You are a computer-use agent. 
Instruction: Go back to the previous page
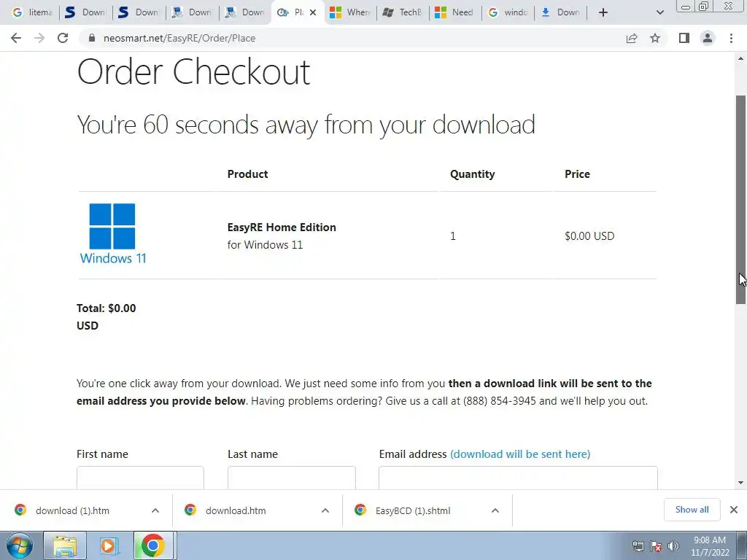[16, 38]
